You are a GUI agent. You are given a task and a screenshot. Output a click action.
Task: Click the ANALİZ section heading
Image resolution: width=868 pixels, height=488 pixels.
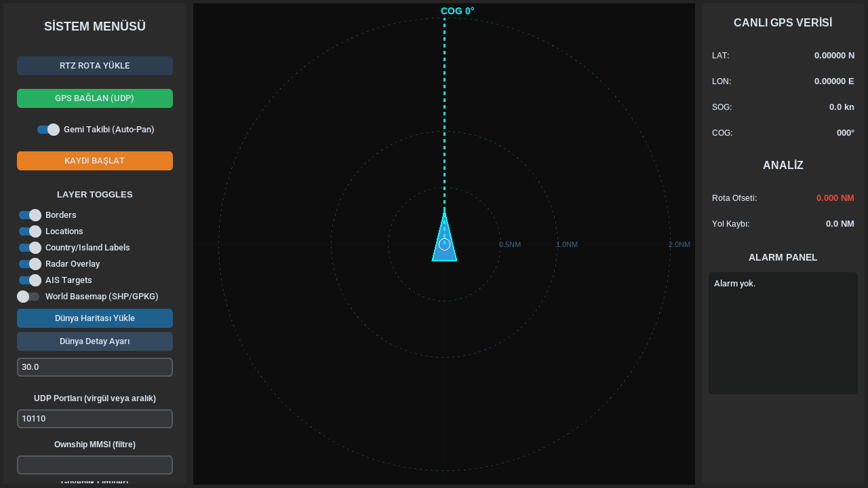point(783,165)
